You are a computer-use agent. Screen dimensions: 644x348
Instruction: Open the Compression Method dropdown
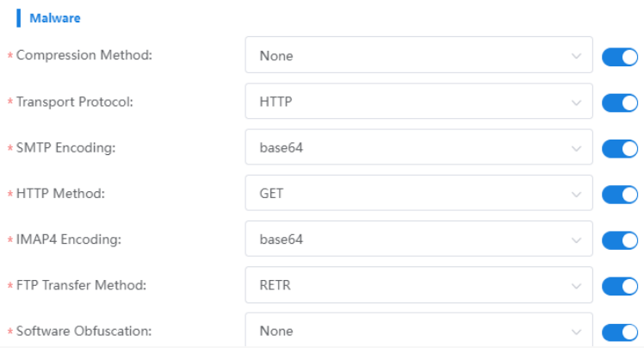418,56
